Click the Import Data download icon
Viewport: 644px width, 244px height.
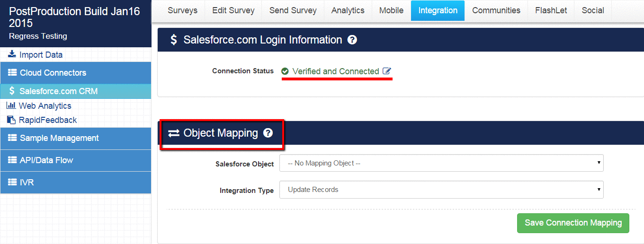12,54
